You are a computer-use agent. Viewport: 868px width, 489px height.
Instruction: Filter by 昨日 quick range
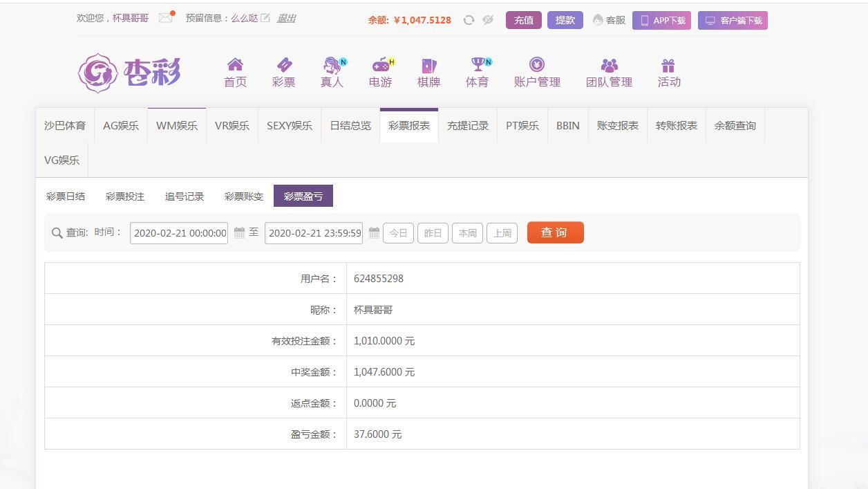click(x=433, y=233)
